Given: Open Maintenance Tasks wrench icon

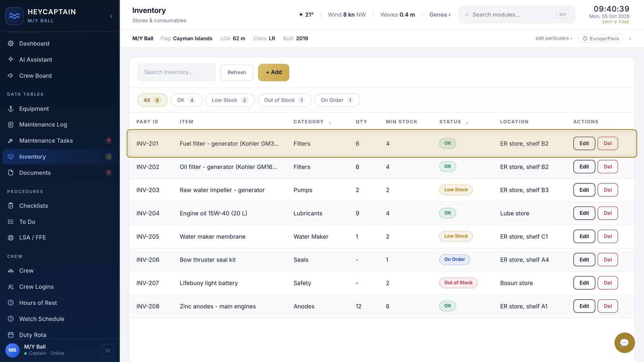Looking at the screenshot, I should pyautogui.click(x=11, y=141).
